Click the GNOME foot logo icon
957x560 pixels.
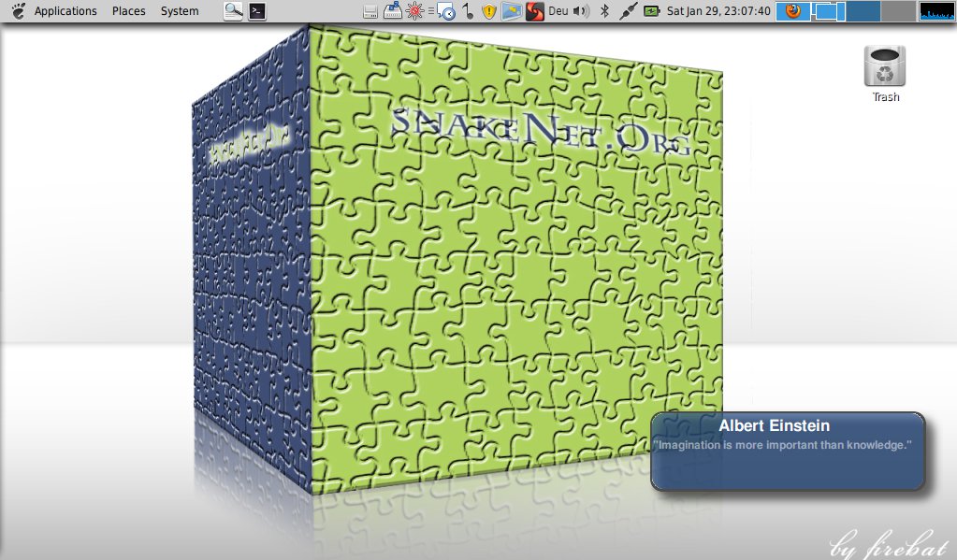click(x=19, y=11)
